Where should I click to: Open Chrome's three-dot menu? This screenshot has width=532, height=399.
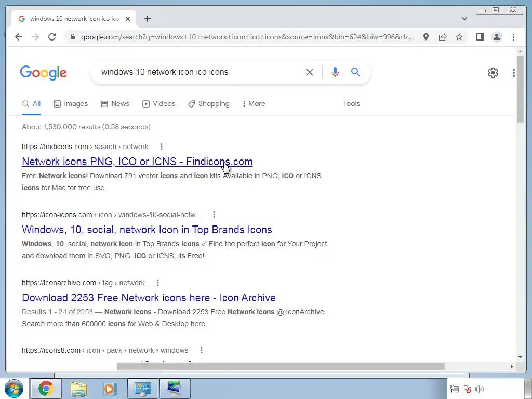513,37
